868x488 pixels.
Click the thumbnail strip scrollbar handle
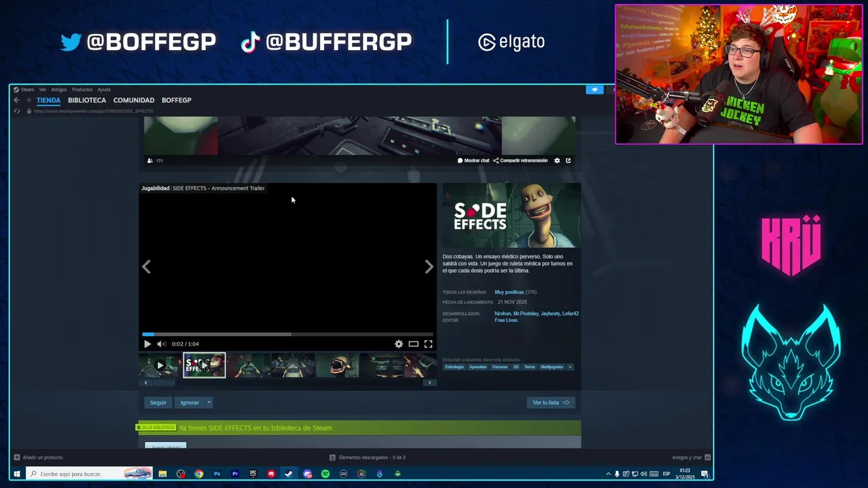[x=163, y=383]
